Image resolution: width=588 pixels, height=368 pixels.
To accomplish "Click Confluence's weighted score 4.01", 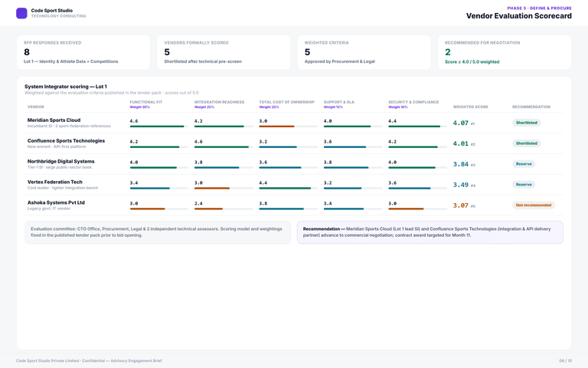I will click(x=460, y=143).
